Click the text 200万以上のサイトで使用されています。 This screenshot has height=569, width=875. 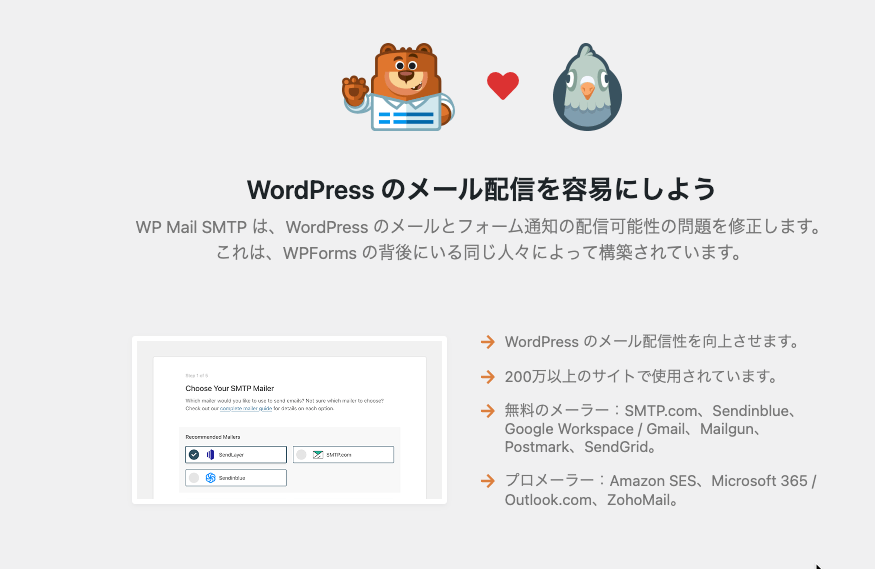coord(642,377)
